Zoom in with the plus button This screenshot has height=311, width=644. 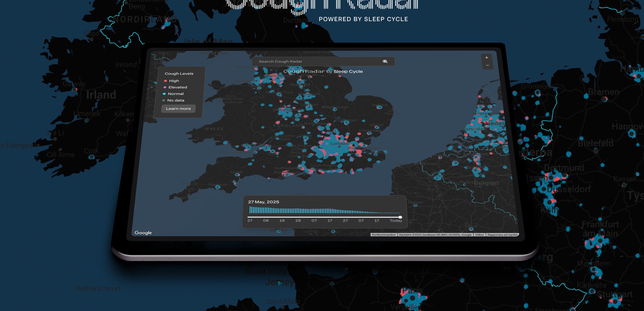tap(487, 58)
